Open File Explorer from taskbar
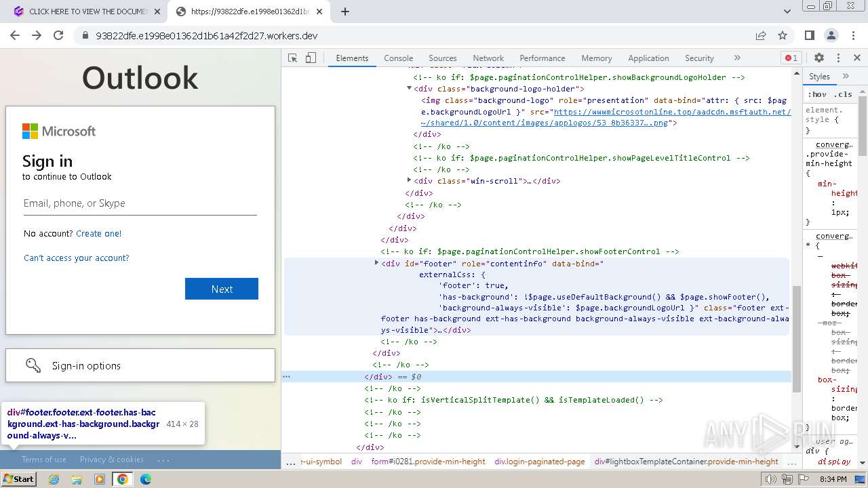Screen dimensions: 868x488 point(77,479)
